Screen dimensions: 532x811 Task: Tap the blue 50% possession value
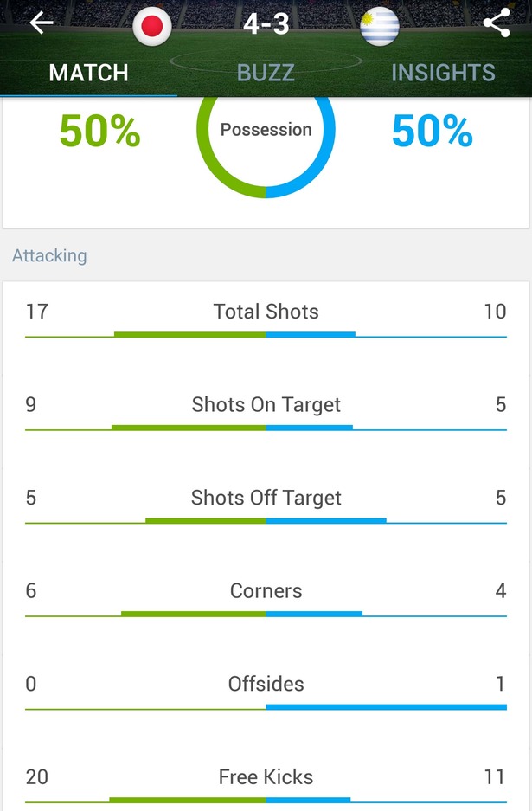click(433, 132)
